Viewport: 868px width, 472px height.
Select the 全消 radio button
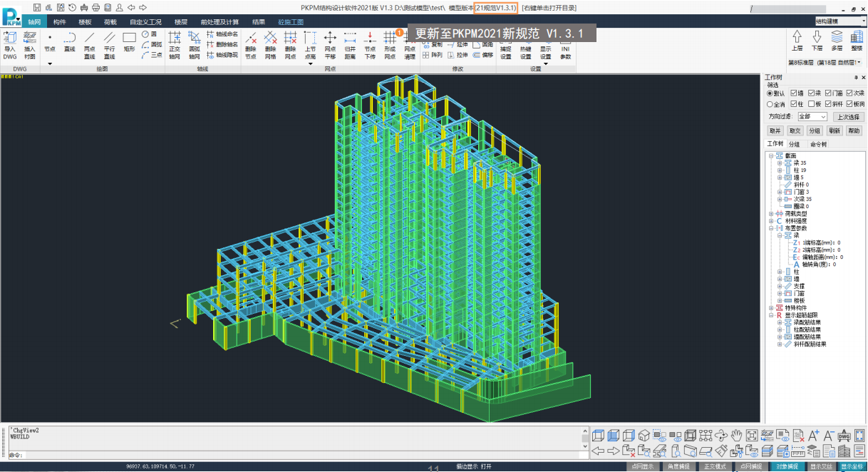(x=770, y=105)
